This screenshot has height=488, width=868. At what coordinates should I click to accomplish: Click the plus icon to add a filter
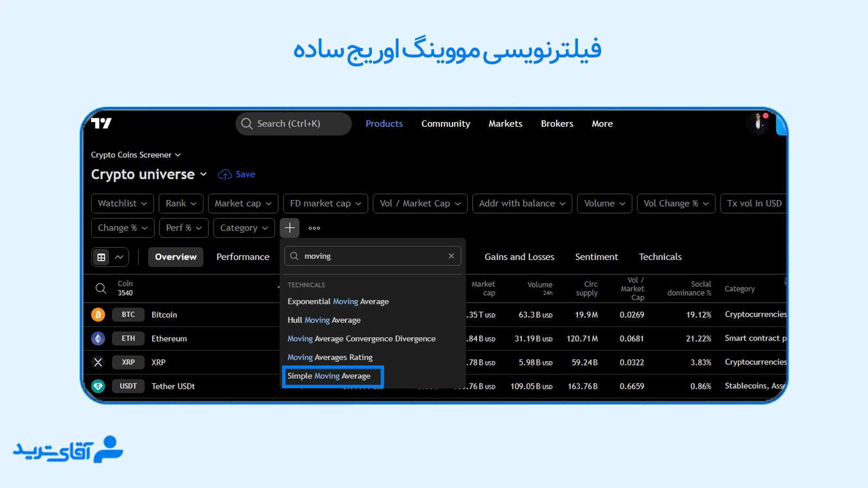coord(290,228)
